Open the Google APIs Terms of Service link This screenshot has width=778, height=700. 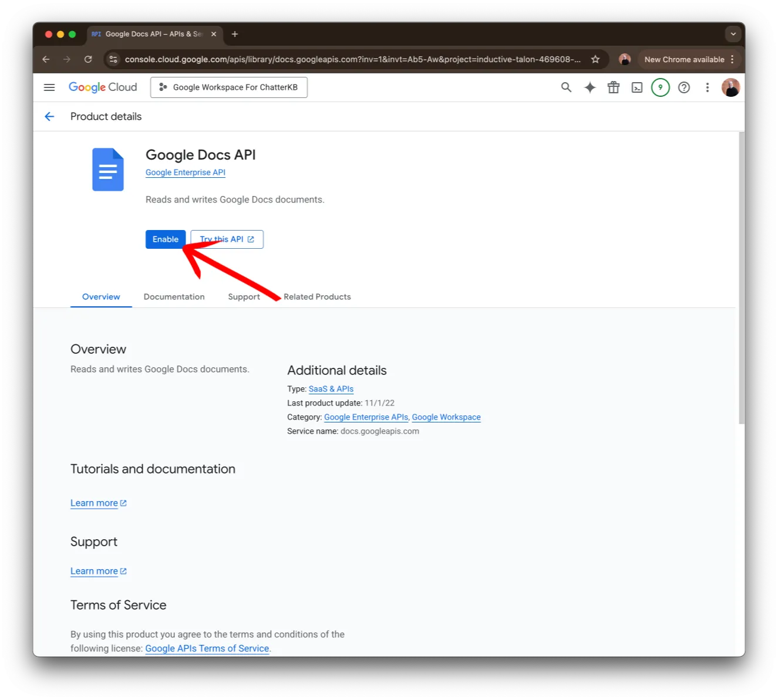pyautogui.click(x=207, y=648)
